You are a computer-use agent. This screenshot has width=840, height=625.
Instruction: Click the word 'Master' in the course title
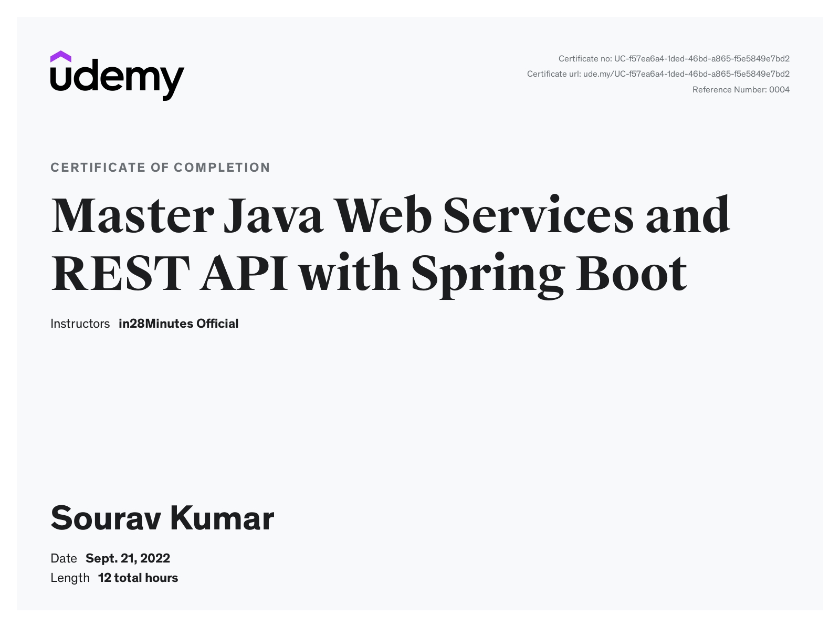click(x=132, y=215)
